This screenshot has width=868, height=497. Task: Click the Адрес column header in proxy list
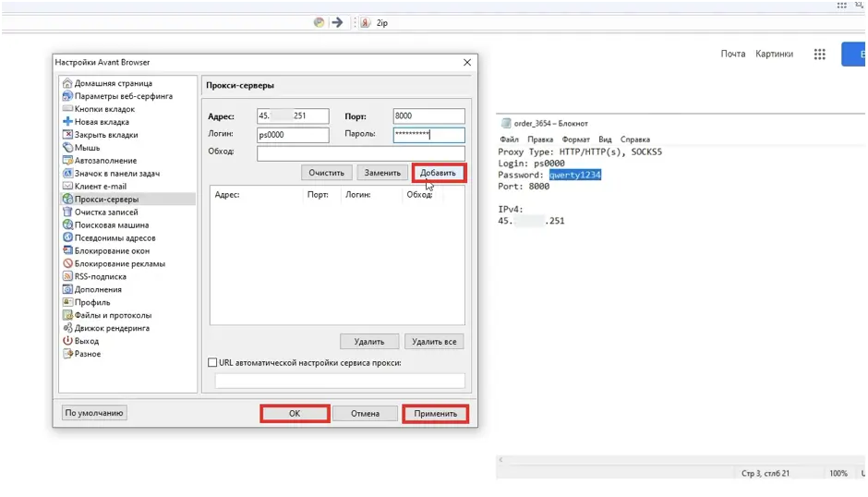pyautogui.click(x=227, y=195)
